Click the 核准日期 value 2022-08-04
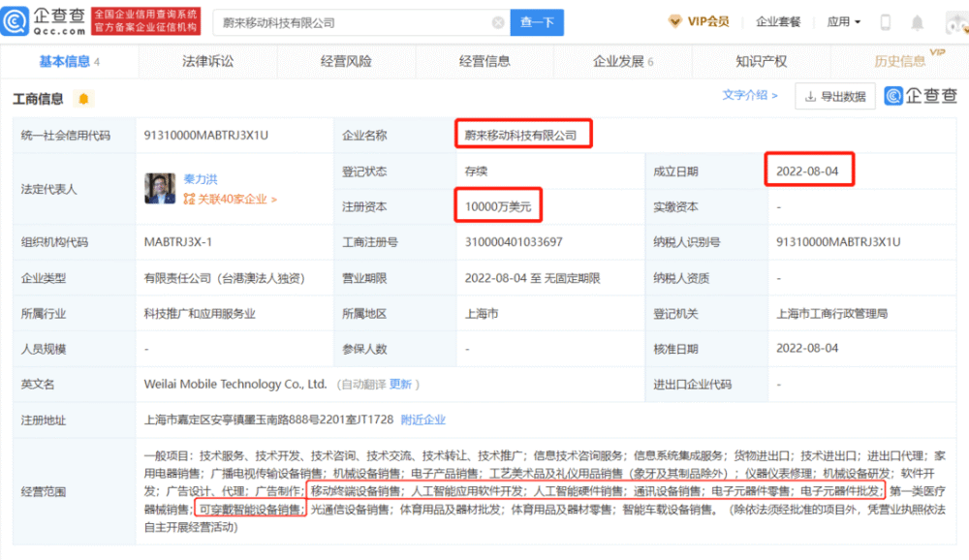969x560 pixels. coord(807,349)
